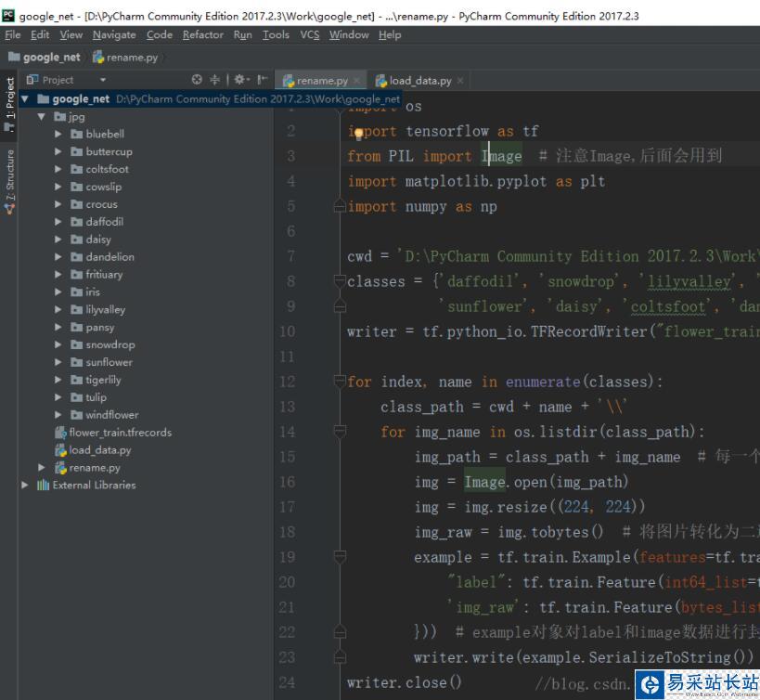Viewport: 760px width, 700px height.
Task: Open the Project view mode dropdown
Action: click(x=102, y=80)
